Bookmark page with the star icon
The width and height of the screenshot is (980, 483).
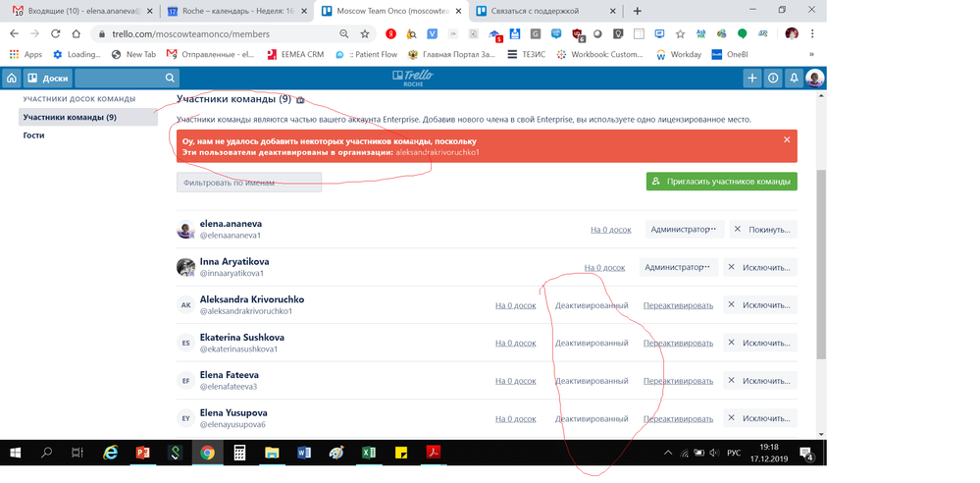tap(365, 33)
